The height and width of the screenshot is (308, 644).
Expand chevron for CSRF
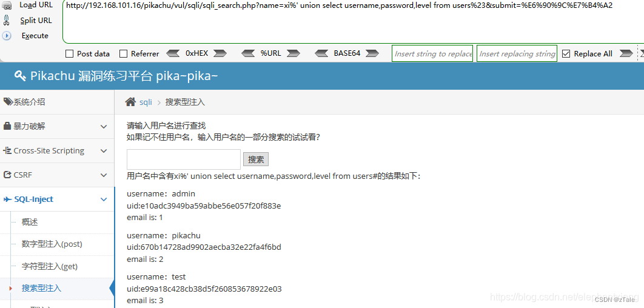[x=104, y=175]
